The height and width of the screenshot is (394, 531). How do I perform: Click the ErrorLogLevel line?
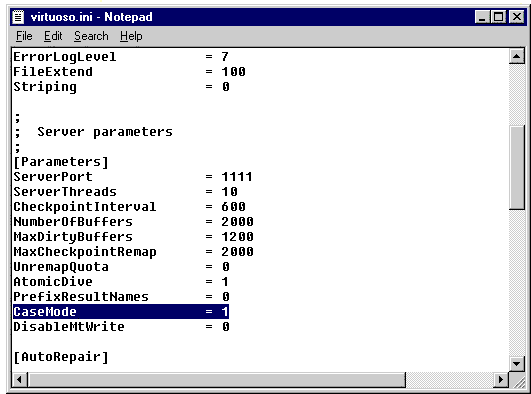(121, 57)
